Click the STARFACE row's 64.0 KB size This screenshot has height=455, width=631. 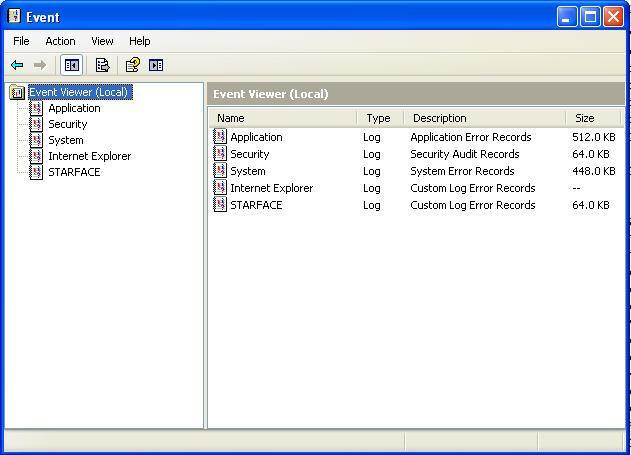pos(591,205)
